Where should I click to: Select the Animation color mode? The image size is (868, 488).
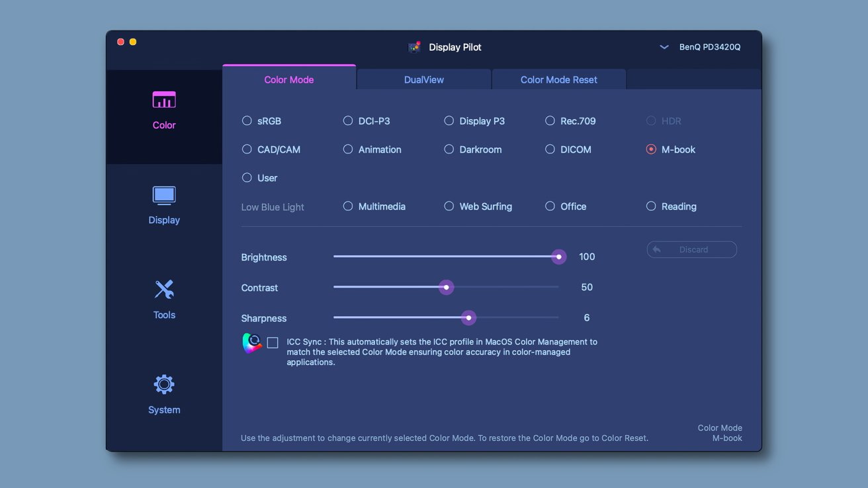[348, 149]
